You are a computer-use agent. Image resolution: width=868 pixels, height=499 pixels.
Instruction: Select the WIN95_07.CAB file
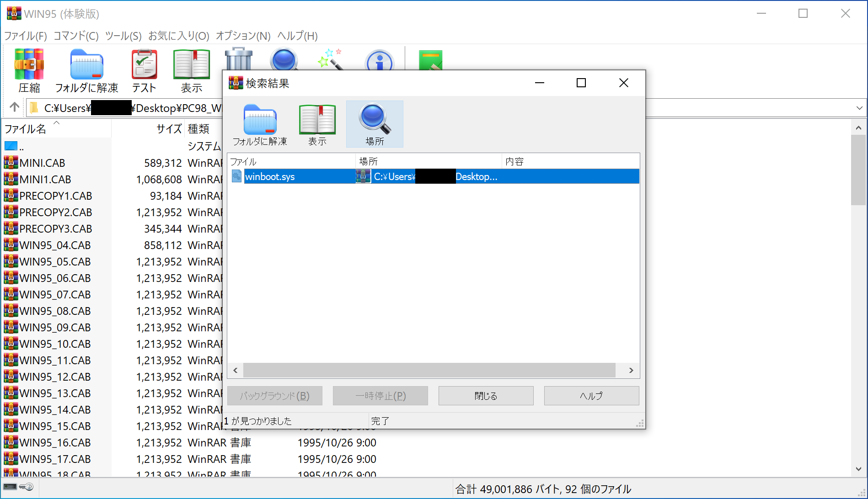pyautogui.click(x=112, y=294)
